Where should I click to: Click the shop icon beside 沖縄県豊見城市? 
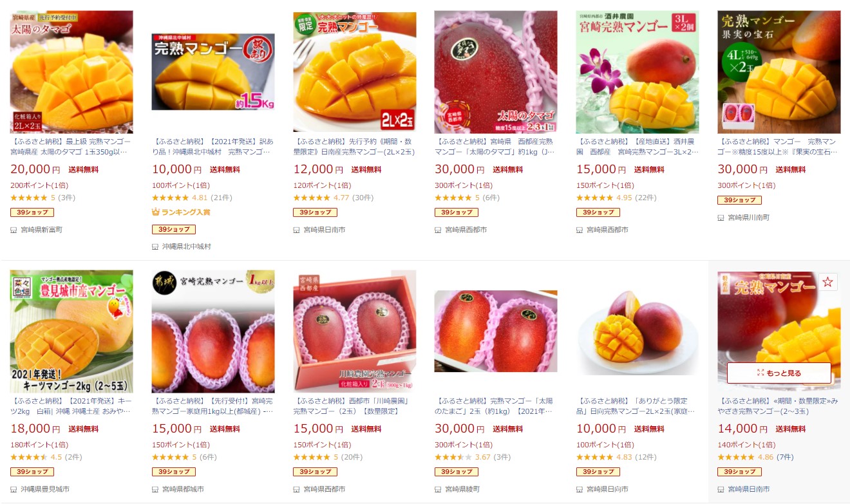(14, 489)
